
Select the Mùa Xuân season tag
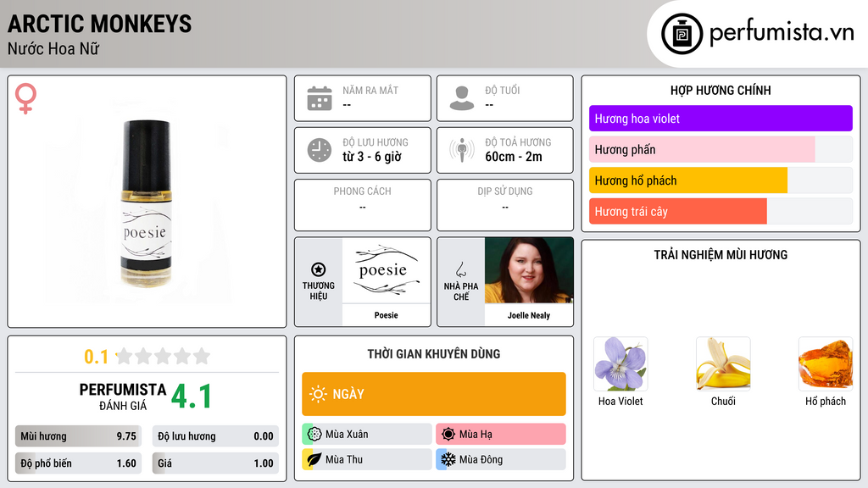367,435
